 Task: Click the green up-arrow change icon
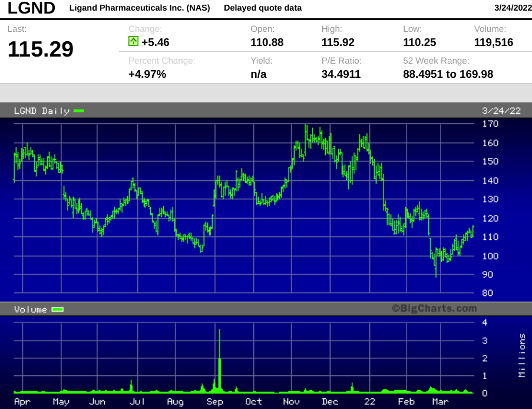click(133, 41)
